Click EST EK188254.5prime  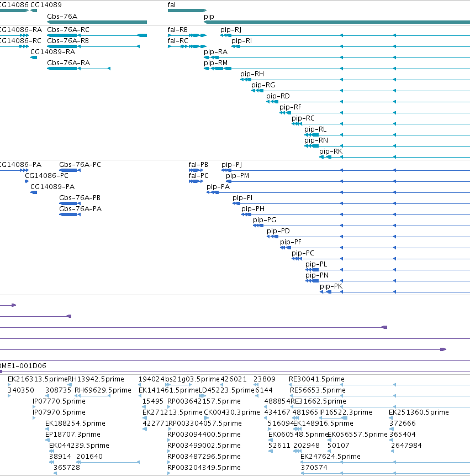point(75,423)
